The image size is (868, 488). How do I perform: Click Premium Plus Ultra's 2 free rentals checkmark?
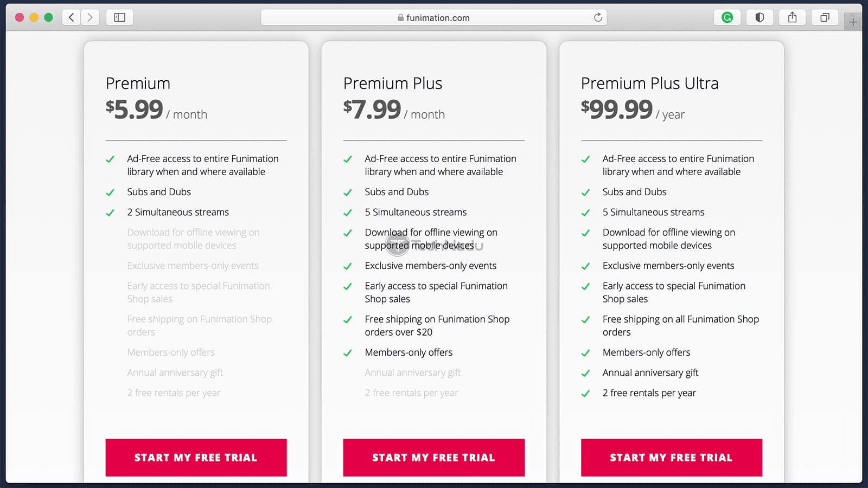tap(585, 394)
